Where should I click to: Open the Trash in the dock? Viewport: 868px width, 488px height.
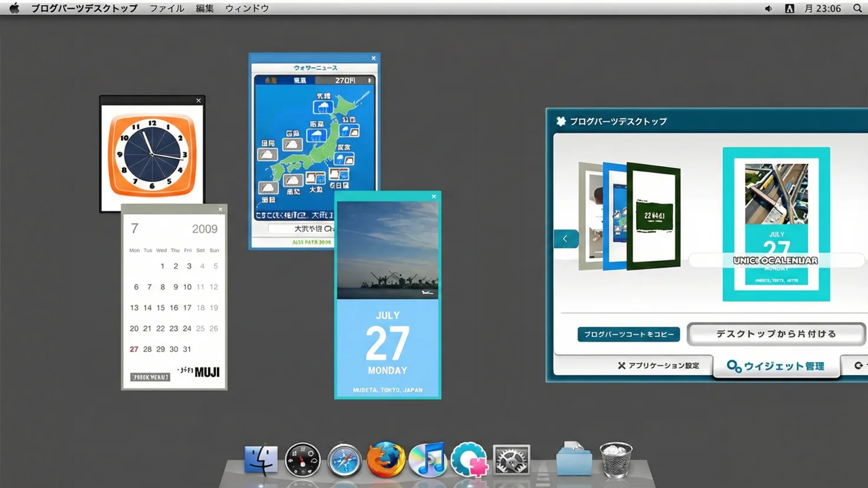point(616,460)
